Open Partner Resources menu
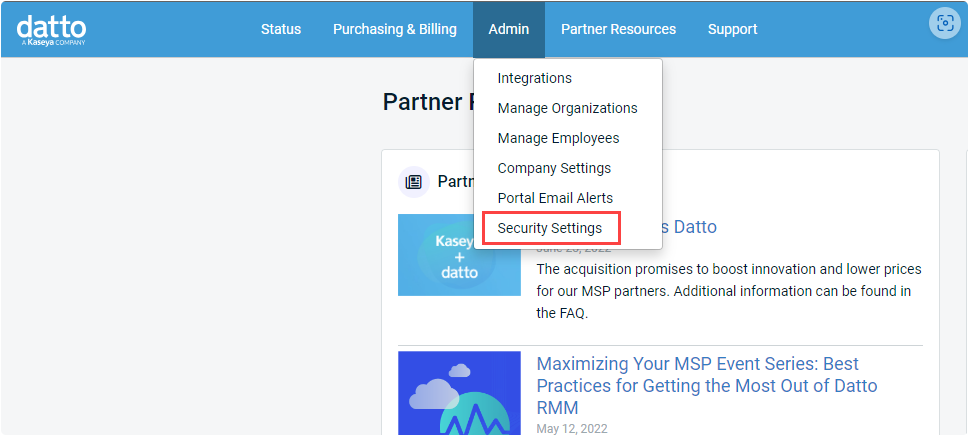Viewport: 971px width, 439px height. tap(618, 29)
